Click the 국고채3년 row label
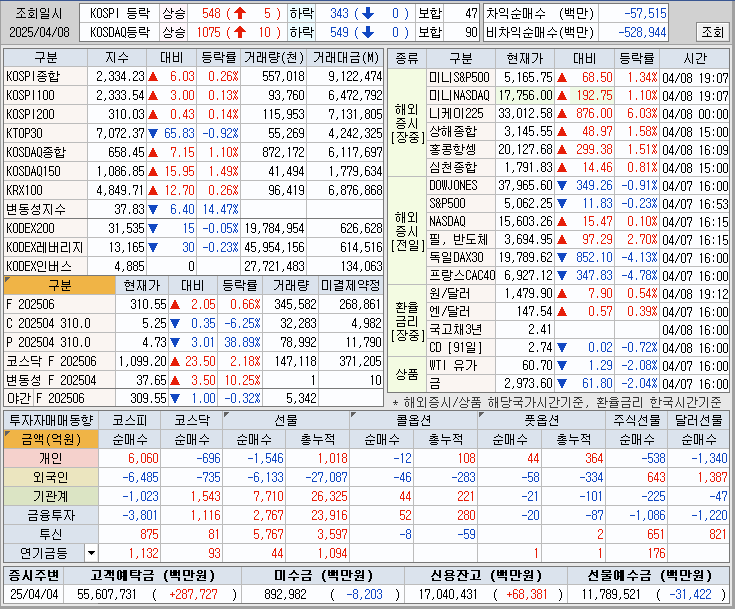This screenshot has width=735, height=609. pos(461,330)
